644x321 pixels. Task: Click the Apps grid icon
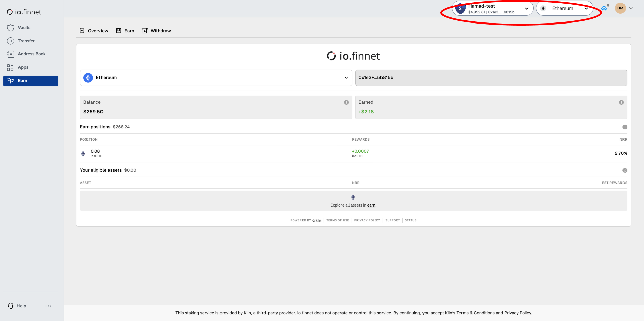pos(10,67)
